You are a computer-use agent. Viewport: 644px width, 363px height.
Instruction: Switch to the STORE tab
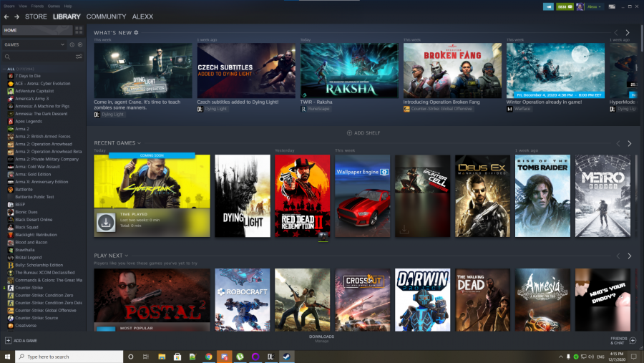[x=36, y=16]
